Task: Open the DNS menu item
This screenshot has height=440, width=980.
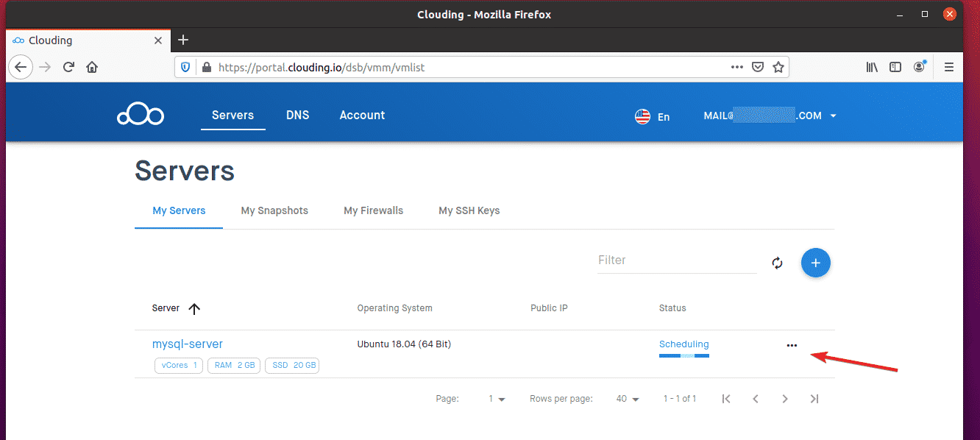Action: click(x=297, y=116)
